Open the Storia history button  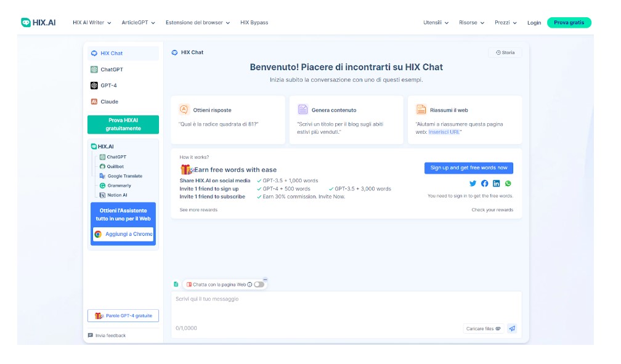tap(505, 53)
